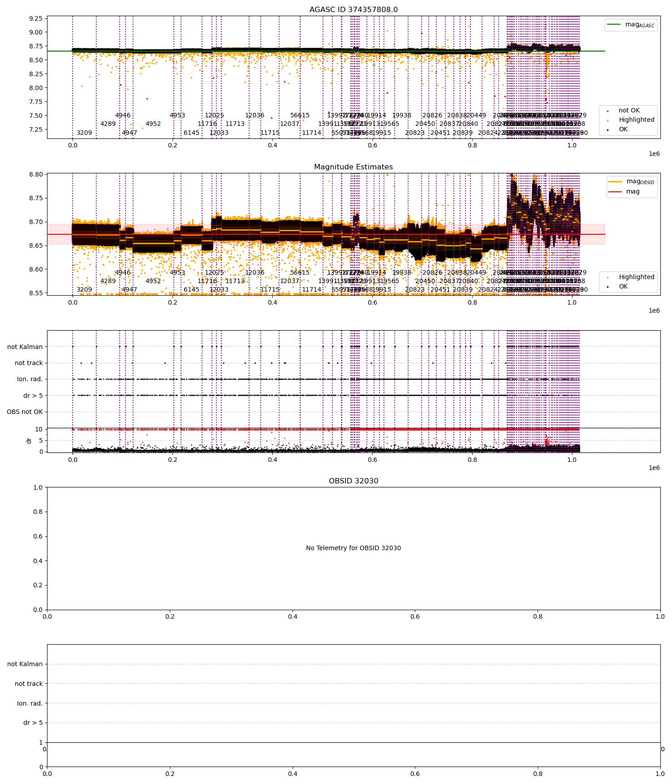Image resolution: width=672 pixels, height=784 pixels.
Task: Click OBSID label 12036 in the top plot
Action: [254, 116]
